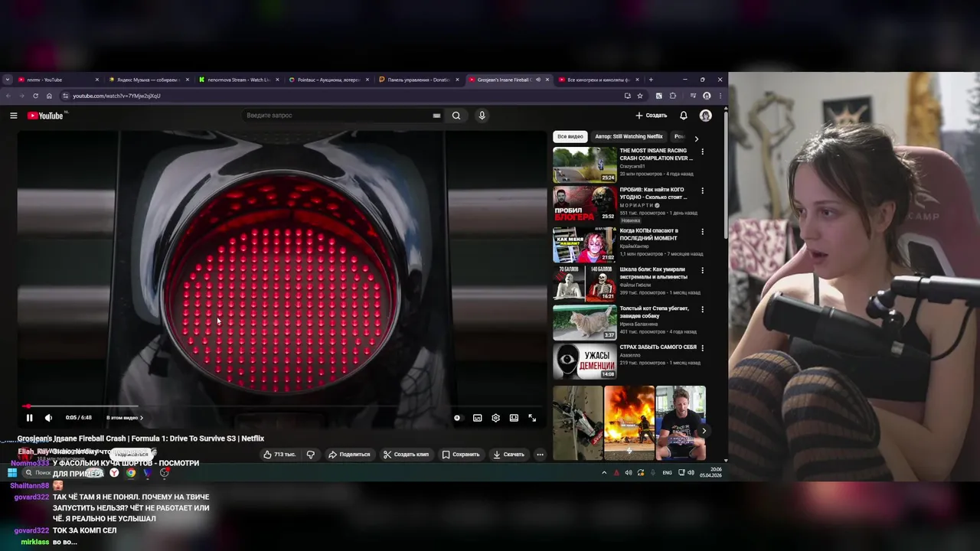
Task: Open options for 'Толстый кот Степа' video
Action: pyautogui.click(x=702, y=309)
